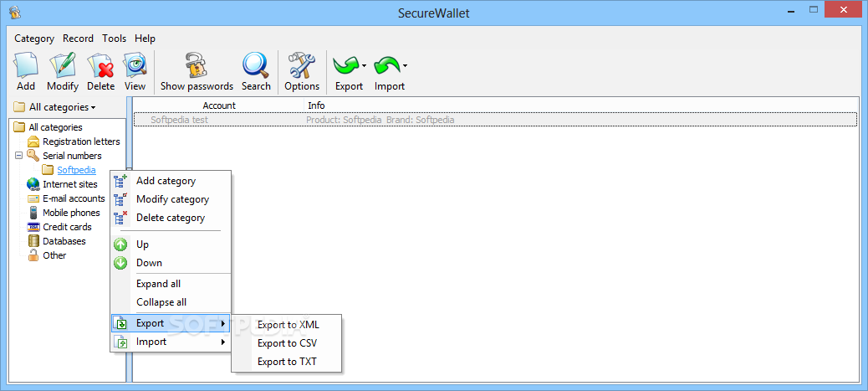Open Options with the hammer-and-wrench icon
This screenshot has height=391, width=868.
(x=302, y=65)
